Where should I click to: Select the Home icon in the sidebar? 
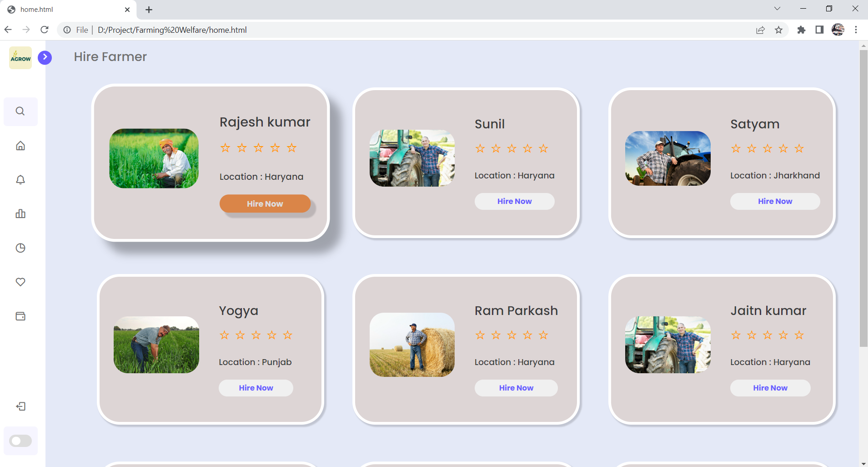20,145
